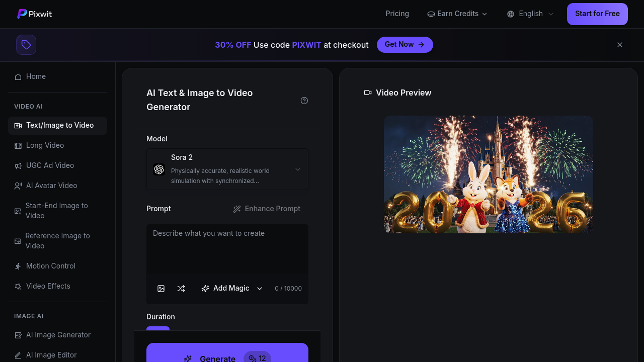Click the random prompt shuffle icon
This screenshot has width=644, height=362.
181,288
